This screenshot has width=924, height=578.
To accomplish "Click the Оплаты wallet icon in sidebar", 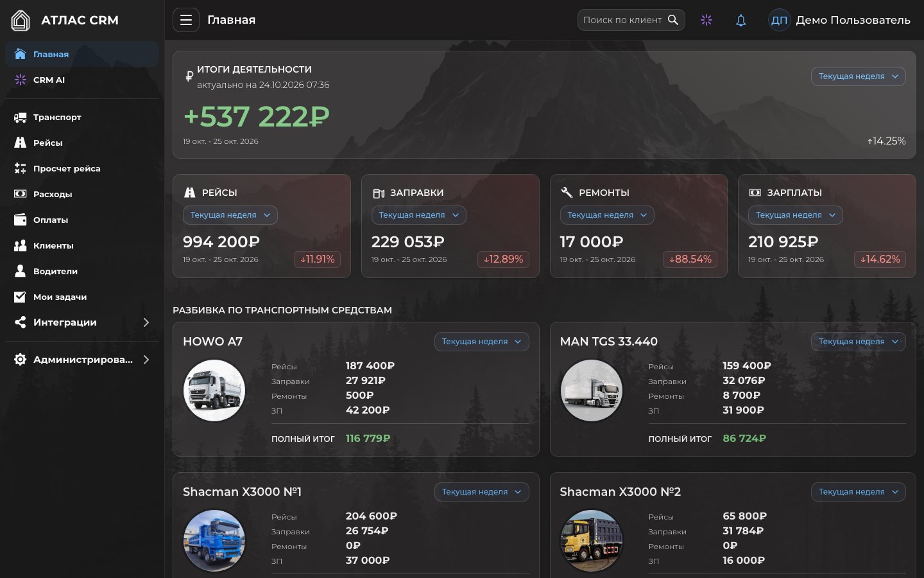I will [21, 220].
